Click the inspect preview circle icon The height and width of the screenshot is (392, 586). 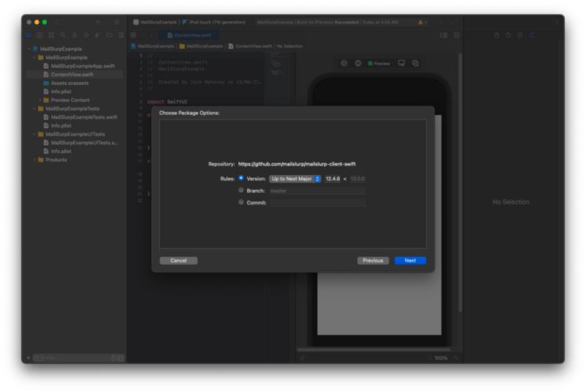click(357, 63)
